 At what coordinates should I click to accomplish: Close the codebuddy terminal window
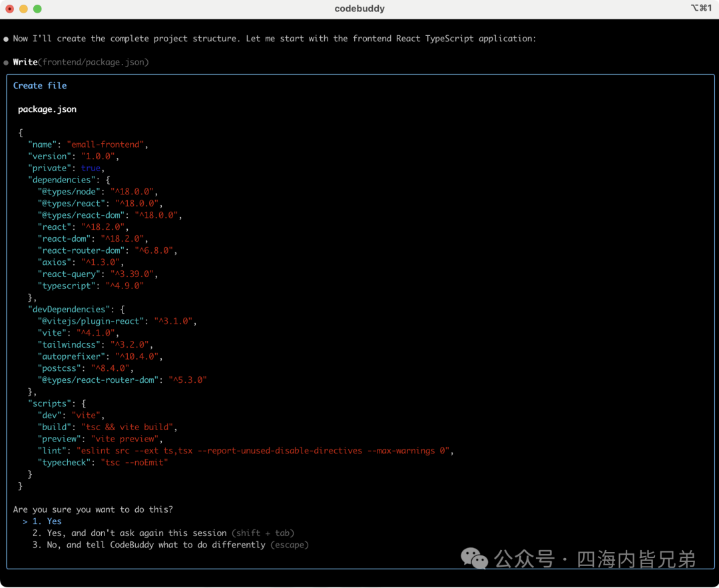[x=9, y=9]
